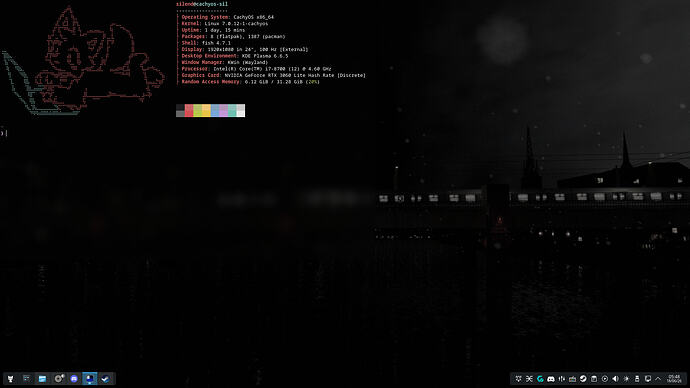This screenshot has width=690, height=388.
Task: Open the terminal app in taskbar
Action: (26, 379)
